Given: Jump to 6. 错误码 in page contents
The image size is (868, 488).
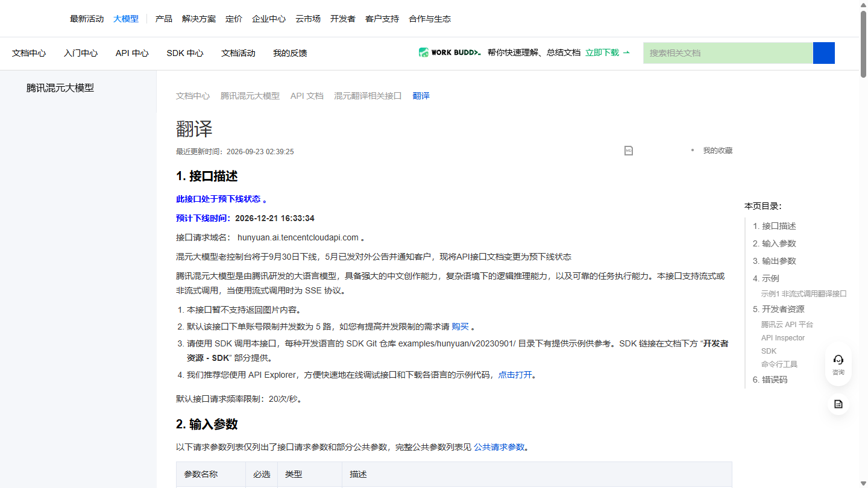Looking at the screenshot, I should [770, 380].
